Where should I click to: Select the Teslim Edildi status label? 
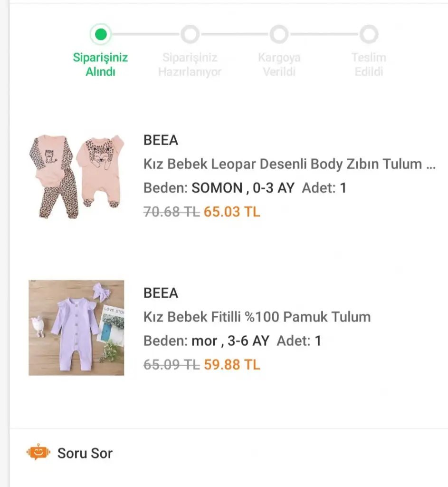coord(368,65)
